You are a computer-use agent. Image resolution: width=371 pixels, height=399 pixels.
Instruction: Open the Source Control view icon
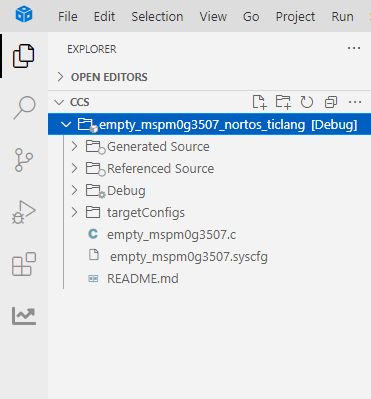24,160
